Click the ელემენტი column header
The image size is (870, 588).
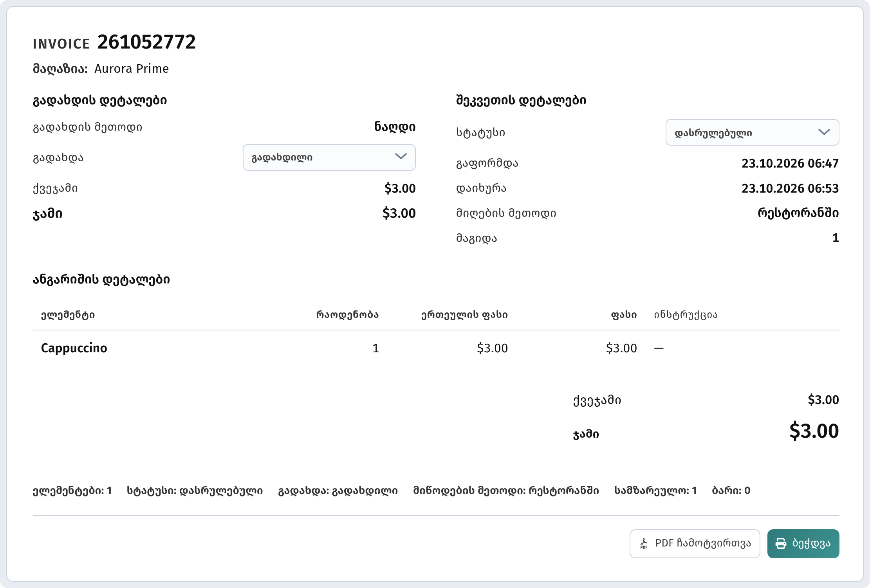(x=68, y=315)
